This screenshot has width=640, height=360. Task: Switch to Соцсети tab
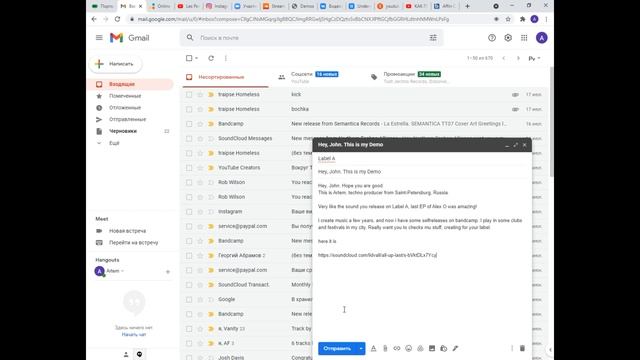[x=314, y=77]
